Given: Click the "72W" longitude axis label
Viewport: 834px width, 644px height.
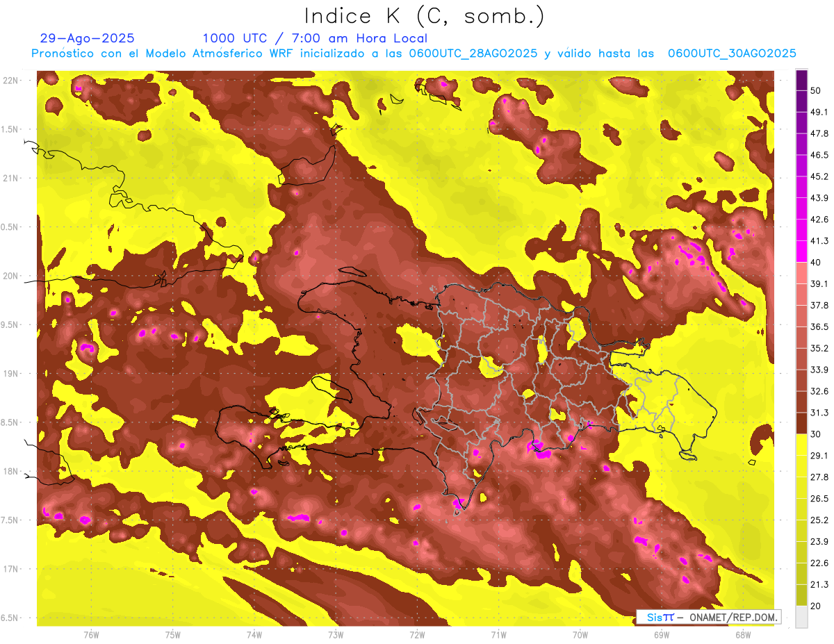Looking at the screenshot, I should 417,635.
